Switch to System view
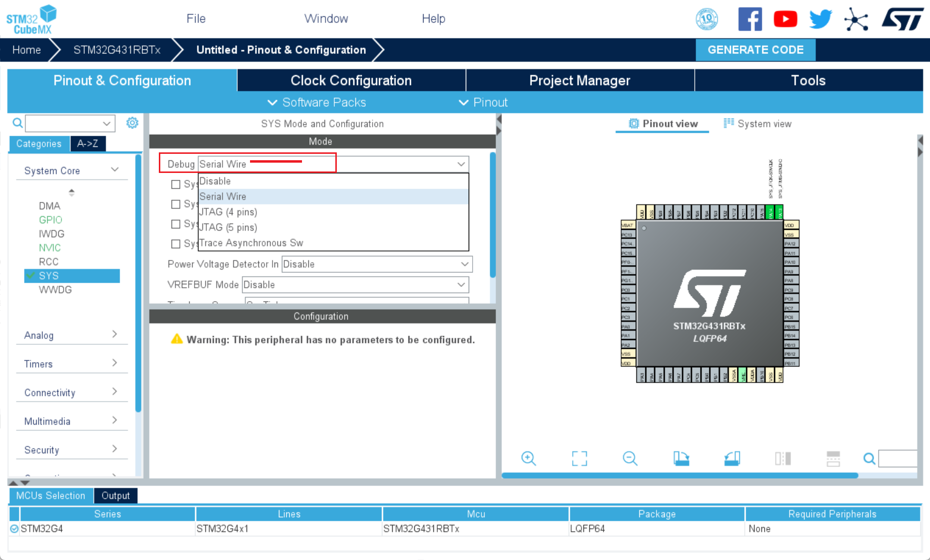 757,123
